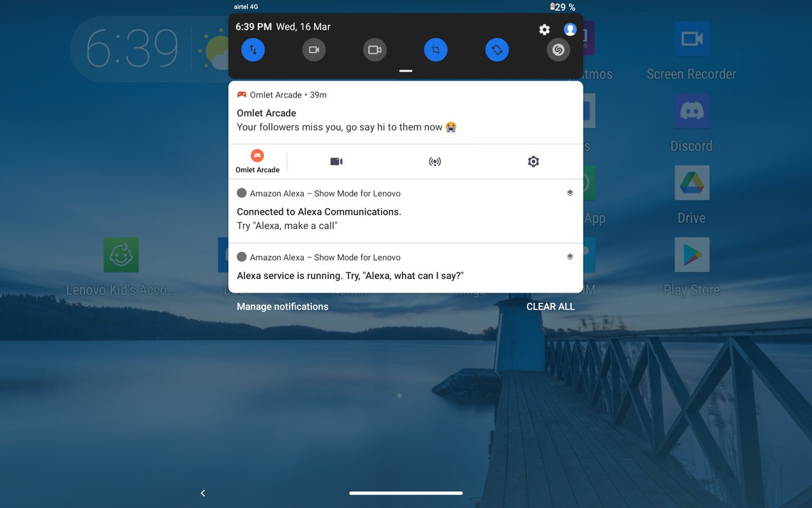Image resolution: width=812 pixels, height=508 pixels.
Task: Toggle the mobile data quick setting
Action: pos(253,50)
